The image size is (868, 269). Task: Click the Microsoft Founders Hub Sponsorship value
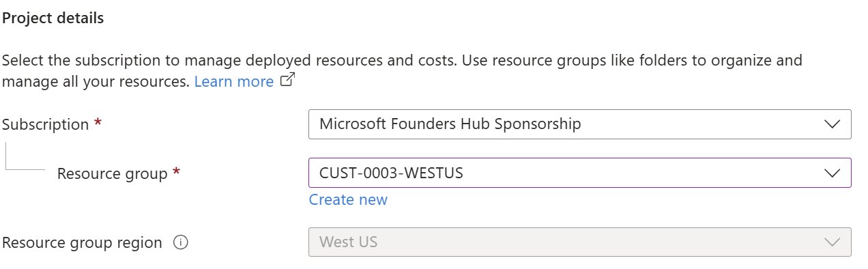[x=450, y=124]
